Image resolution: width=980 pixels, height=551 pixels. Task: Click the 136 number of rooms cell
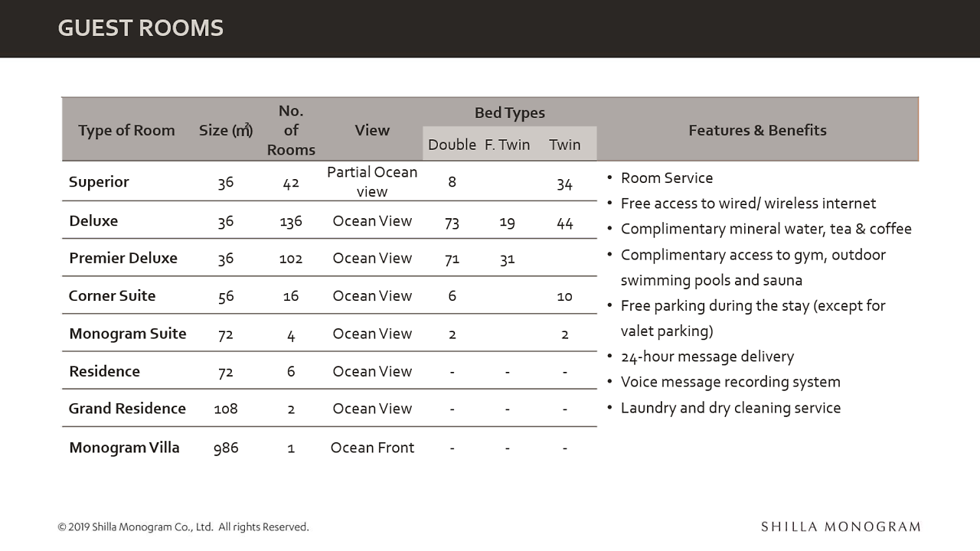click(x=291, y=221)
